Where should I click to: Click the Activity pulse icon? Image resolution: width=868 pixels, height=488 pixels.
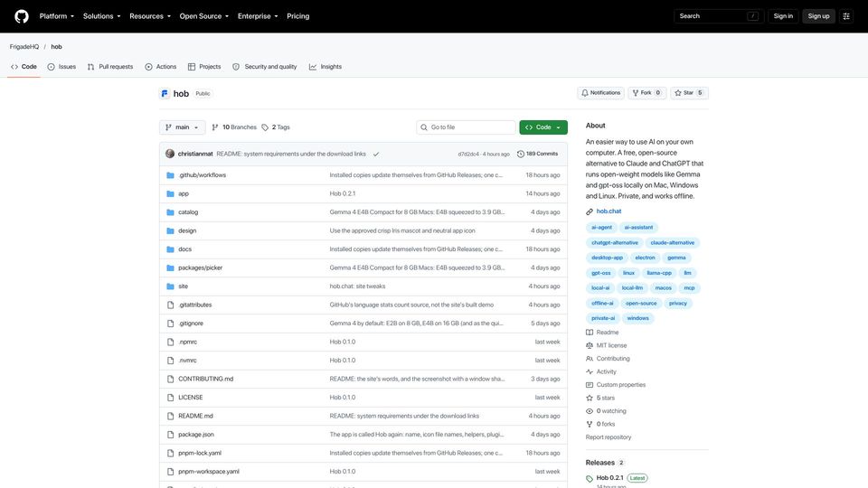[590, 371]
